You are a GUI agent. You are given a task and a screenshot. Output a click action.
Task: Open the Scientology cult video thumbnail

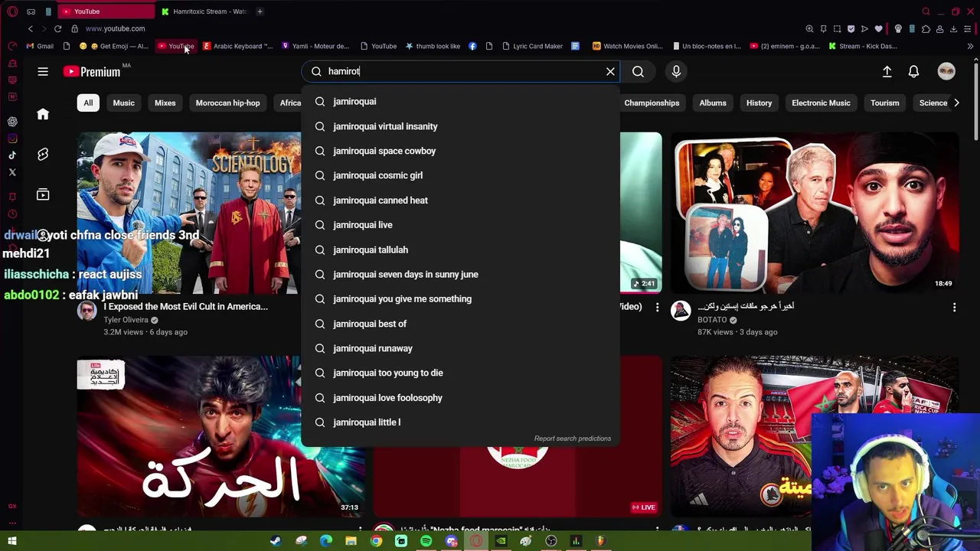[189, 213]
